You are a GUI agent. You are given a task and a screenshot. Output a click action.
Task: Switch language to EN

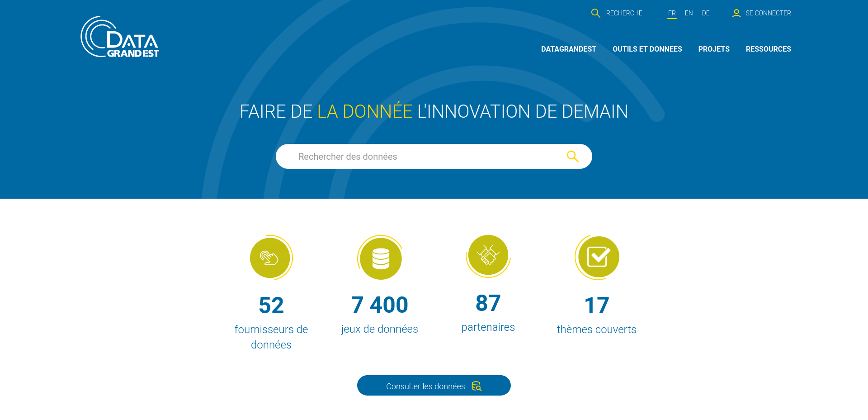tap(689, 13)
